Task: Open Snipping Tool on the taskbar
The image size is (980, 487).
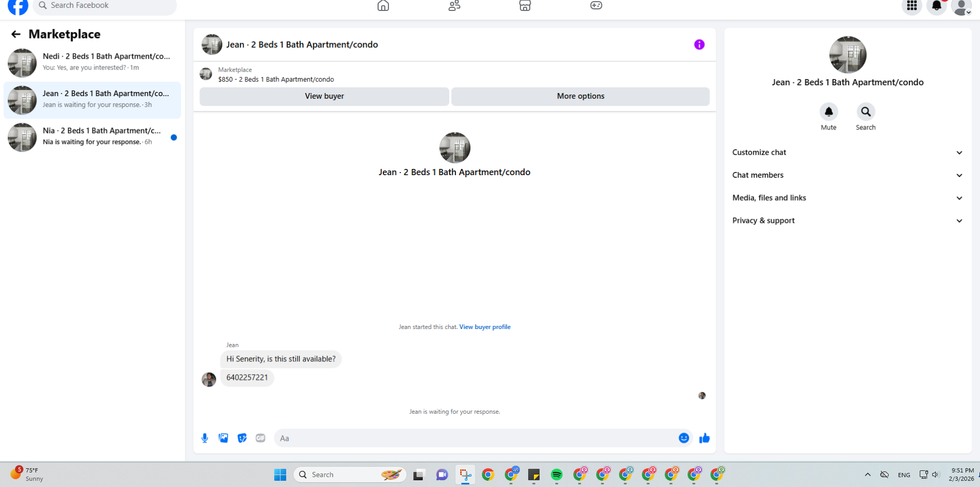Action: pyautogui.click(x=465, y=475)
